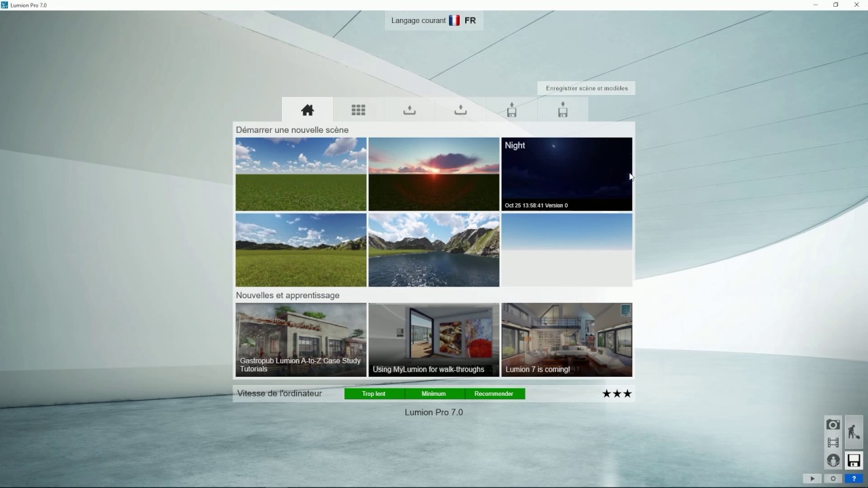The width and height of the screenshot is (868, 488).
Task: Open settings with the gear icon
Action: pos(833,479)
